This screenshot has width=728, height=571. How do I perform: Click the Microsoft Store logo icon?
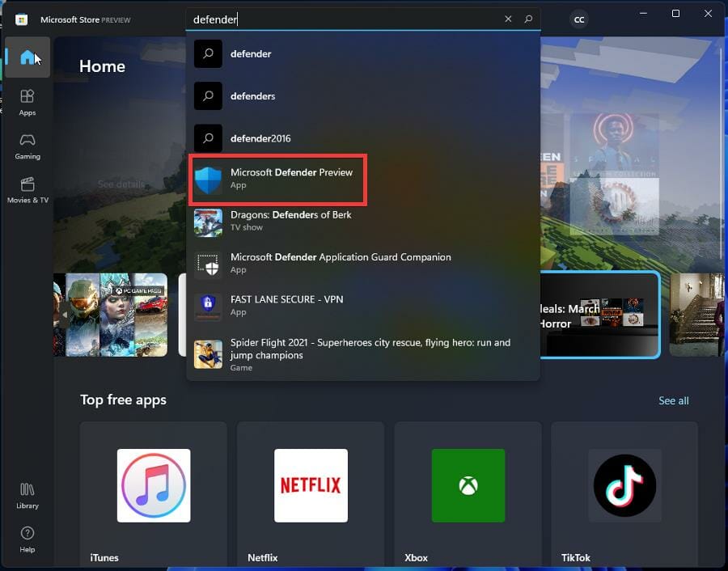[21, 19]
